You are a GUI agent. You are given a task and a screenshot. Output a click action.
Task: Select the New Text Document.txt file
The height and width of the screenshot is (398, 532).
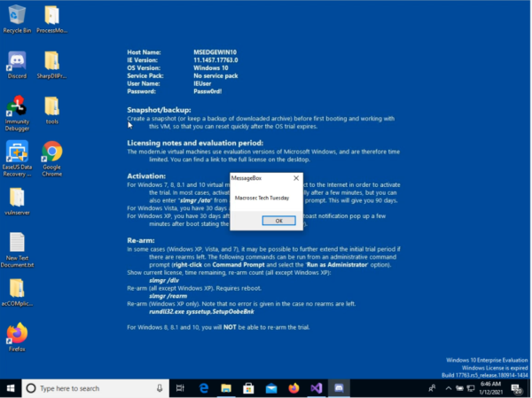point(17,250)
